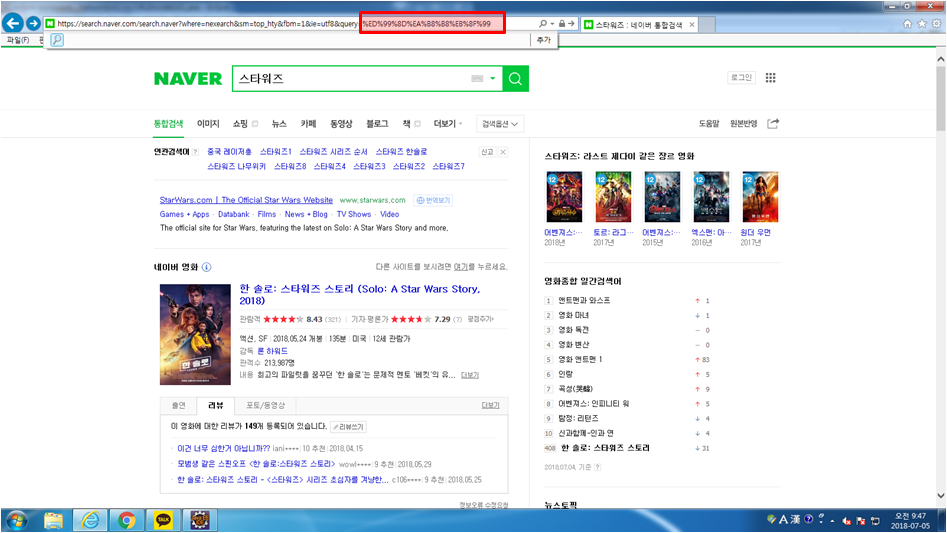Open the 책 tab
Screen dimensions: 947x533
point(406,124)
